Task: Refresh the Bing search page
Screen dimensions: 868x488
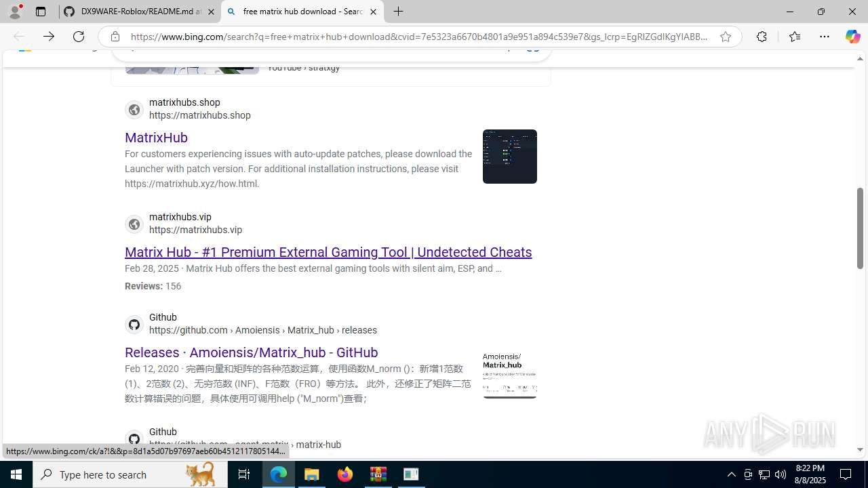Action: click(x=79, y=37)
